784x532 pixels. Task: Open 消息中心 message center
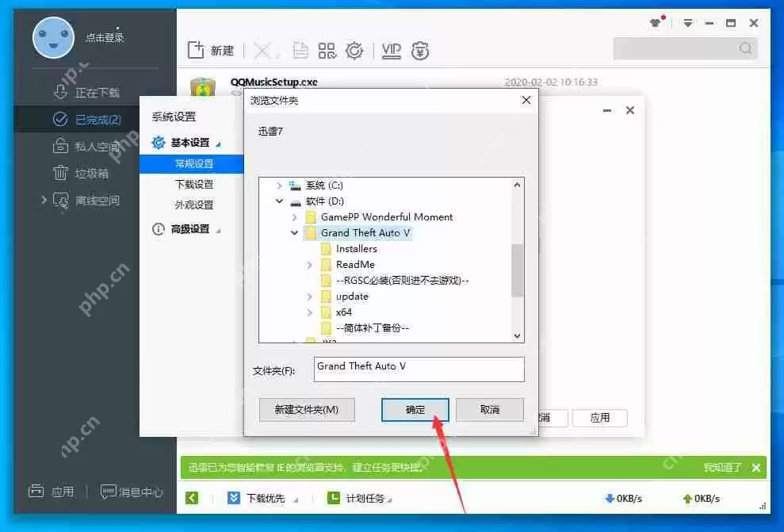tap(132, 492)
